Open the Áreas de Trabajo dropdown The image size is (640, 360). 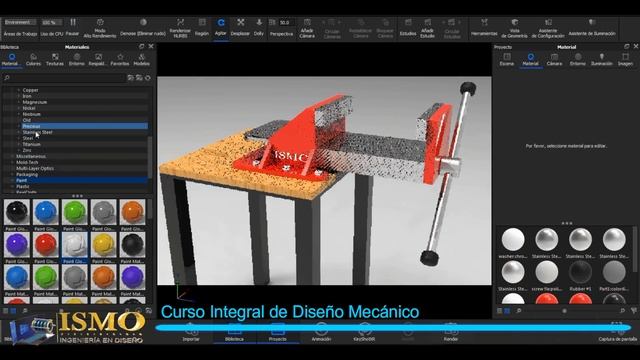(x=20, y=22)
